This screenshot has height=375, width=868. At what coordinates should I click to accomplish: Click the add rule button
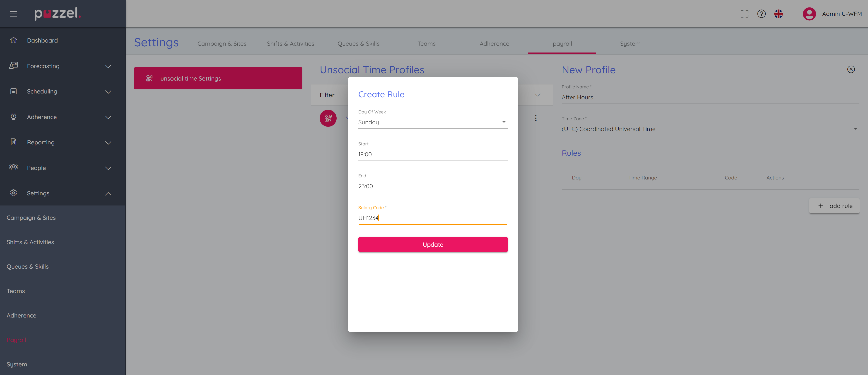[834, 206]
